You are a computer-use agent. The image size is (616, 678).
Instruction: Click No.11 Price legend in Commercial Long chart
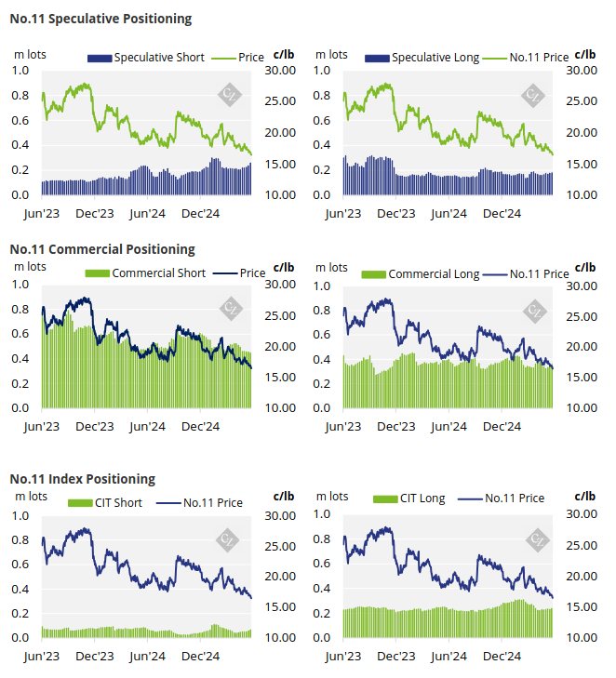pyautogui.click(x=539, y=274)
